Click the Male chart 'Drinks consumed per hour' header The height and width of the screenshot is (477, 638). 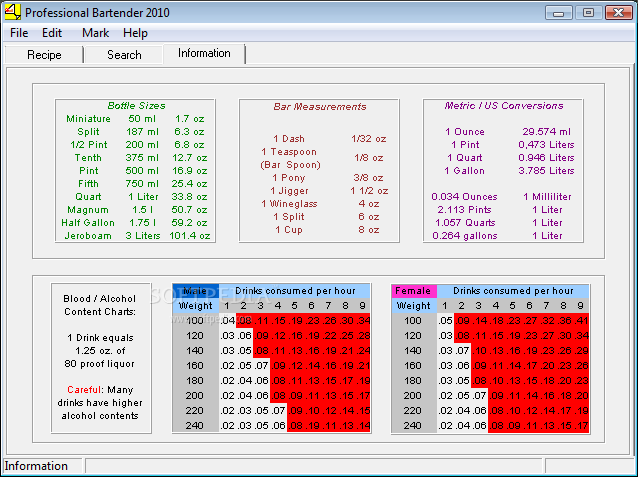tap(295, 291)
